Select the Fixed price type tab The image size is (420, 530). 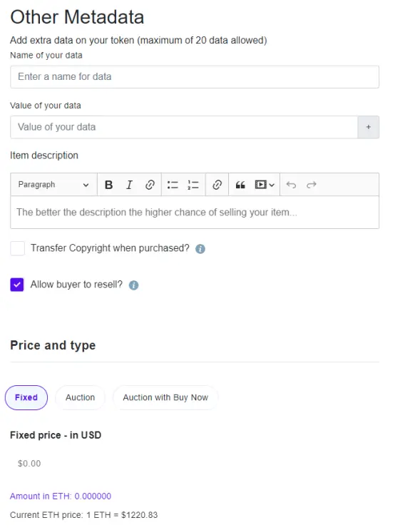(26, 397)
